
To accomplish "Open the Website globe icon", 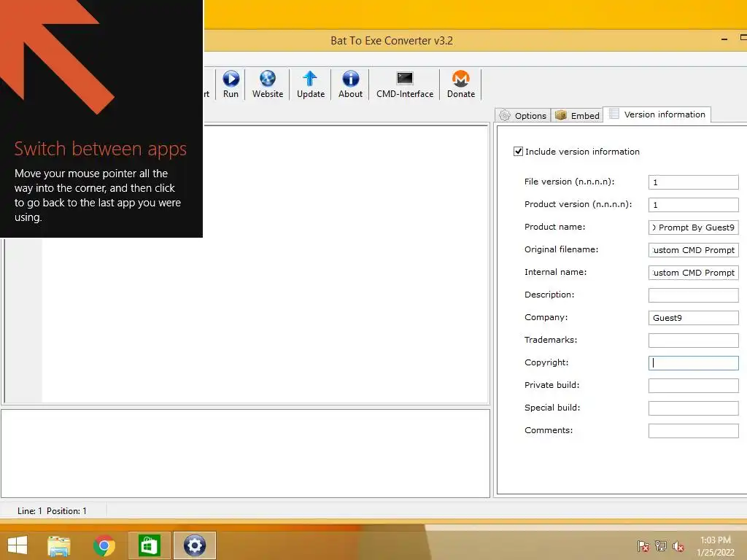I will (x=267, y=85).
